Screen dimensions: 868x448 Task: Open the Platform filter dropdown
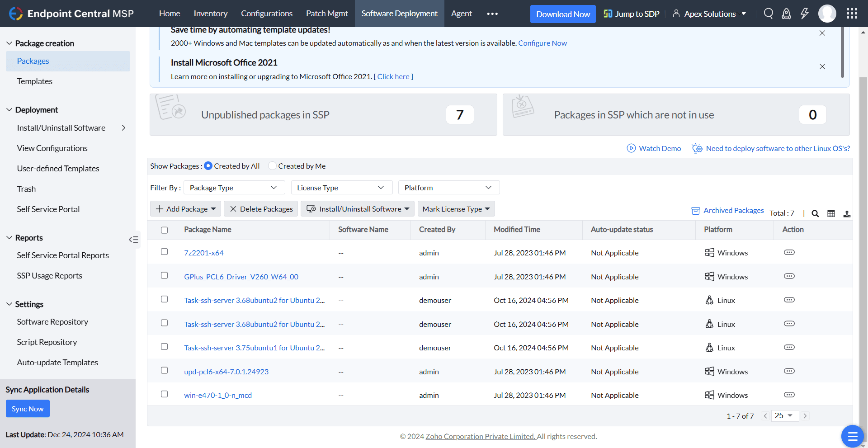tap(448, 187)
